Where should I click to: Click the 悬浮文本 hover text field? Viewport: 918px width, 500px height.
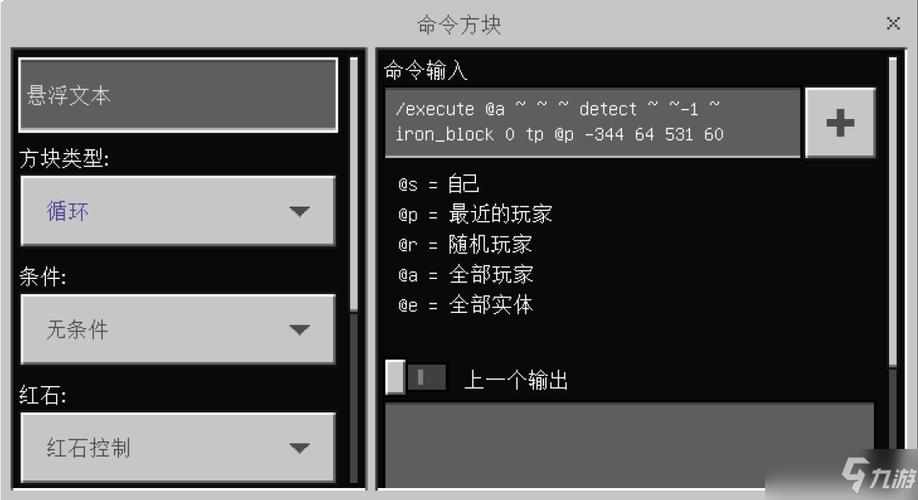[x=178, y=95]
